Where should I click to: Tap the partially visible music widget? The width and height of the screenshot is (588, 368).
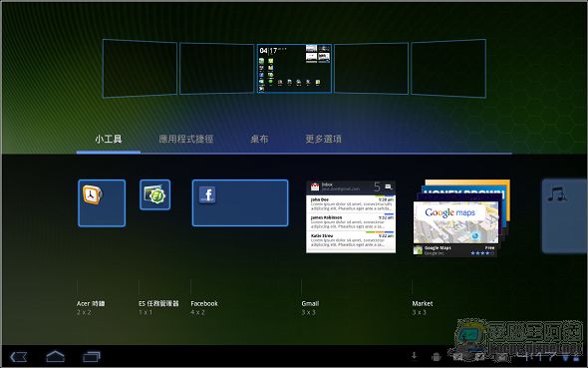564,215
